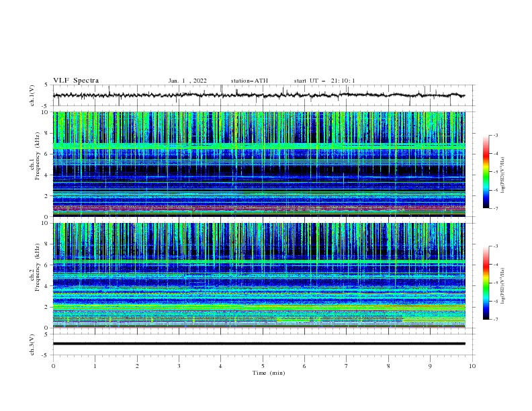The image size is (532, 411).
Task: Click the log(PSD) label beside ch.2 colorbar
Action: tap(502, 285)
